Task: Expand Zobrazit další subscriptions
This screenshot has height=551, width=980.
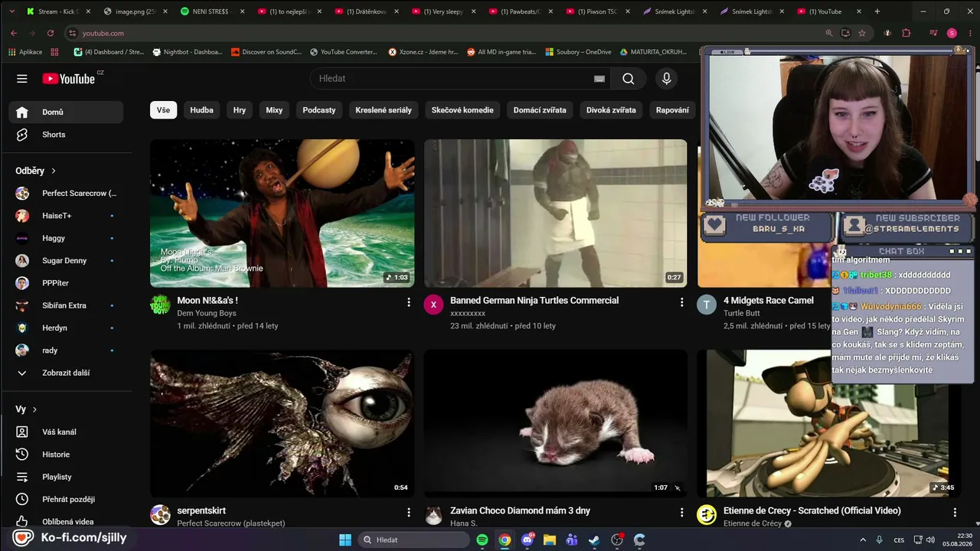Action: pos(66,373)
